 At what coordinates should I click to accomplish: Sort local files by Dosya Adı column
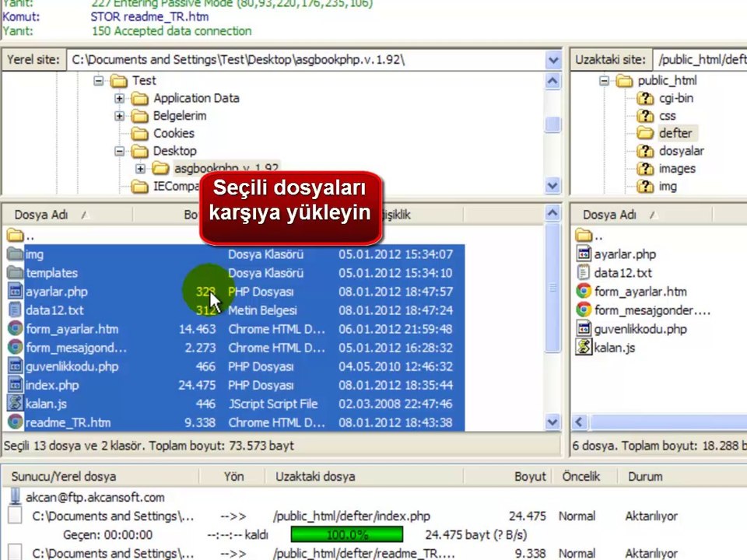coord(67,215)
